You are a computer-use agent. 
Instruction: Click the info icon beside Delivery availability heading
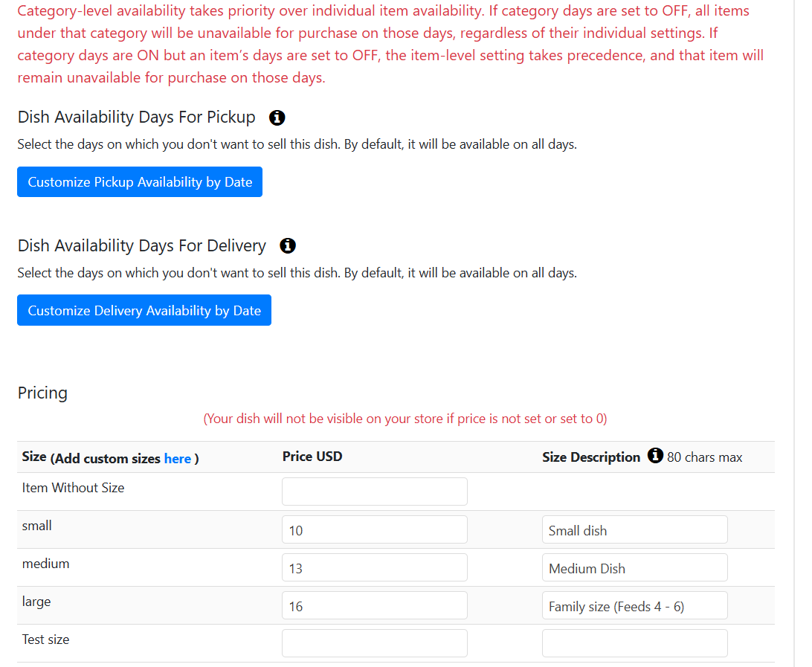pyautogui.click(x=288, y=246)
